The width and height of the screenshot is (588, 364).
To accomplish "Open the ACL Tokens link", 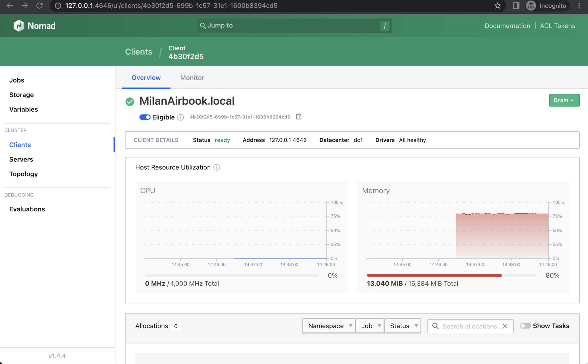I will pos(557,26).
